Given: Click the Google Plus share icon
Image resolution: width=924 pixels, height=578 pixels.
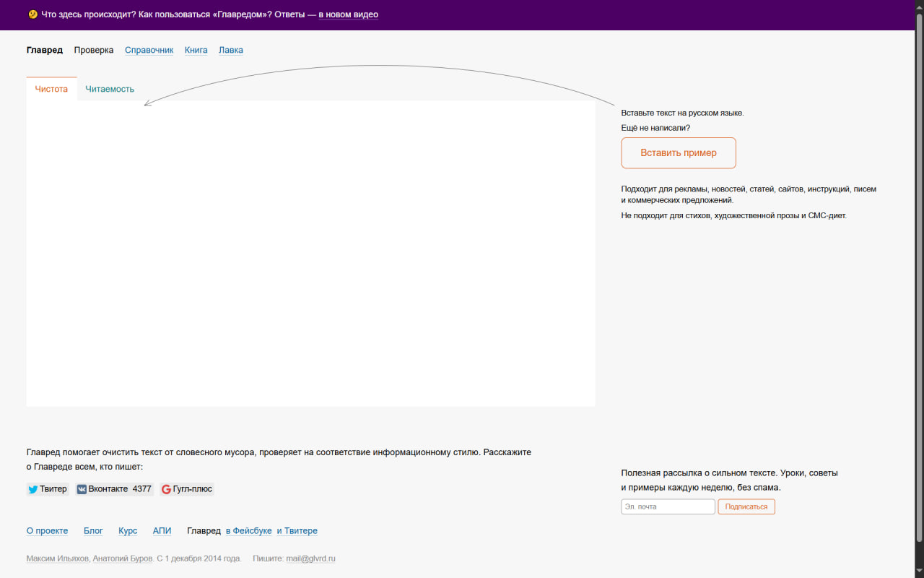Looking at the screenshot, I should pos(166,489).
